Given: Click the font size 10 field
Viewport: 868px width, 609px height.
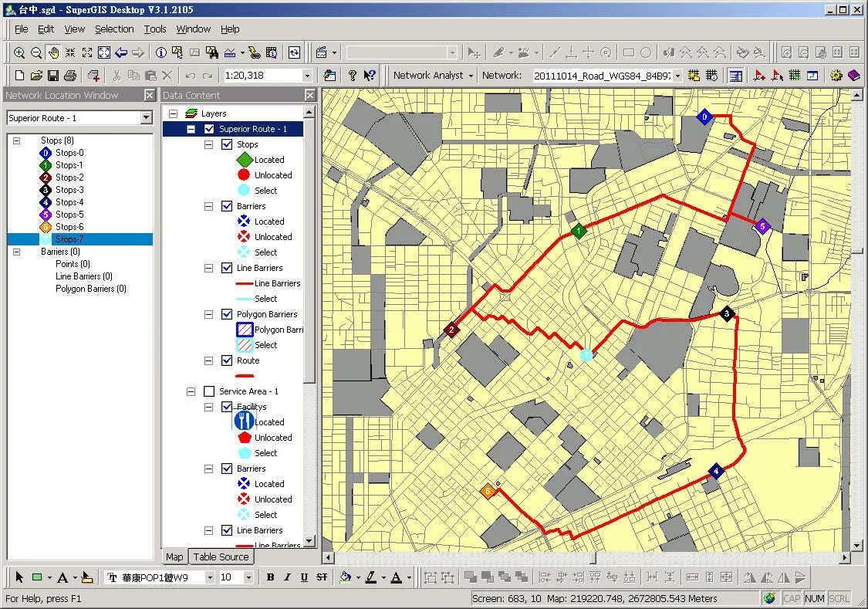Looking at the screenshot, I should 230,577.
